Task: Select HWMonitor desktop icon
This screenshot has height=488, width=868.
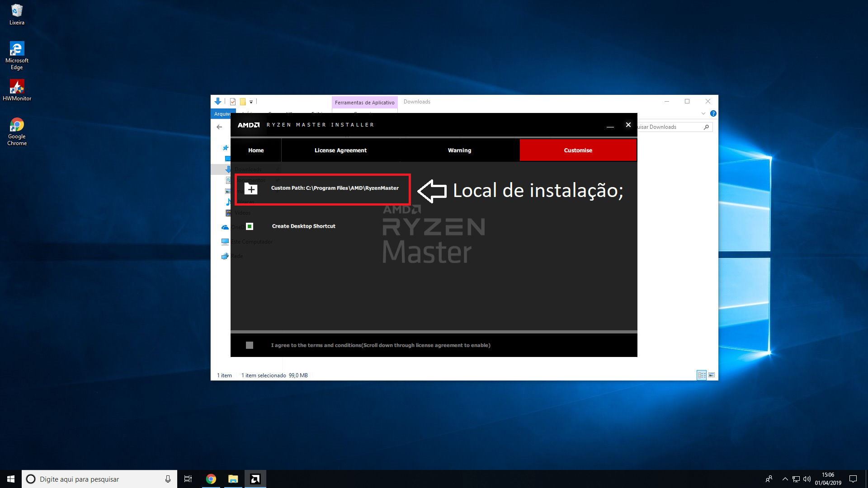Action: 17,90
